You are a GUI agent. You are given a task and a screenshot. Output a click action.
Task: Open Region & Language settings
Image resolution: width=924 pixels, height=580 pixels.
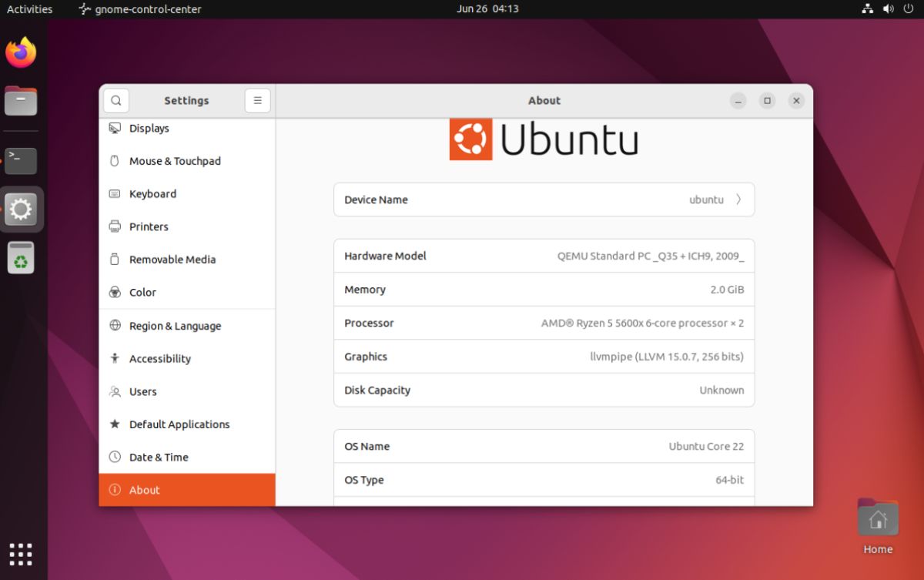pos(175,326)
